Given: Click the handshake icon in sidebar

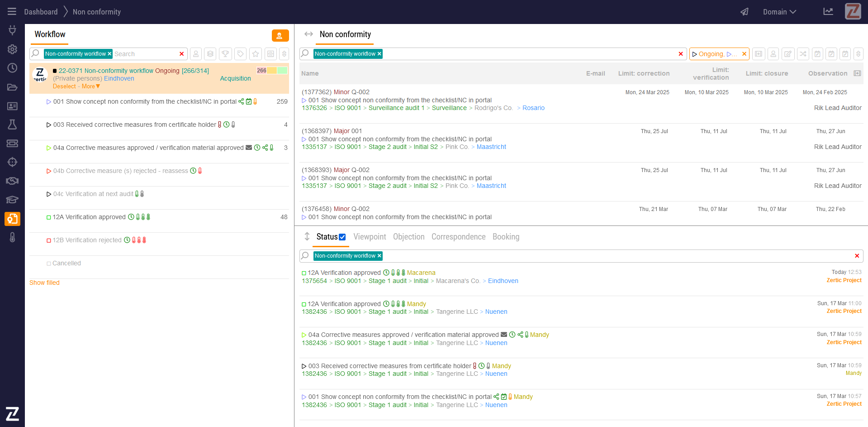Looking at the screenshot, I should click(x=12, y=181).
